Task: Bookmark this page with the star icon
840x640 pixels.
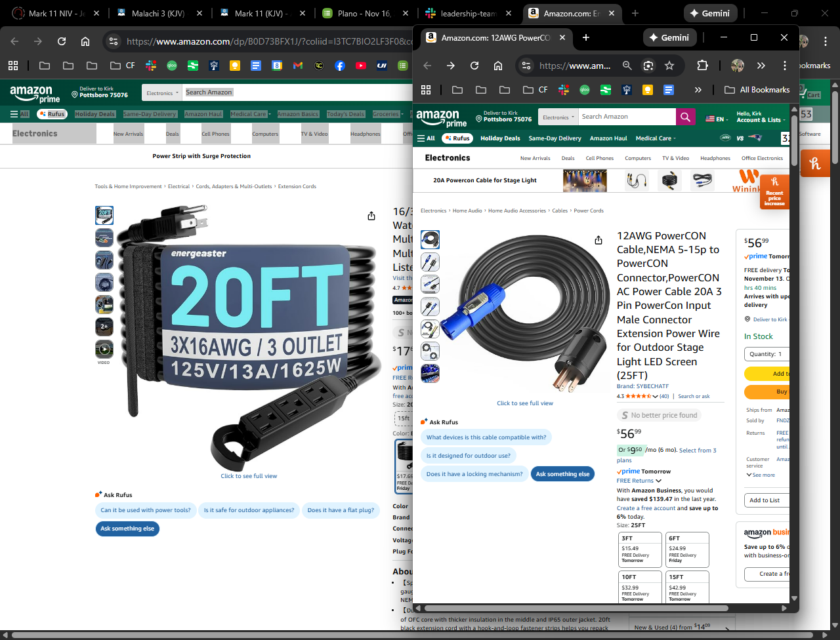Action: 669,66
